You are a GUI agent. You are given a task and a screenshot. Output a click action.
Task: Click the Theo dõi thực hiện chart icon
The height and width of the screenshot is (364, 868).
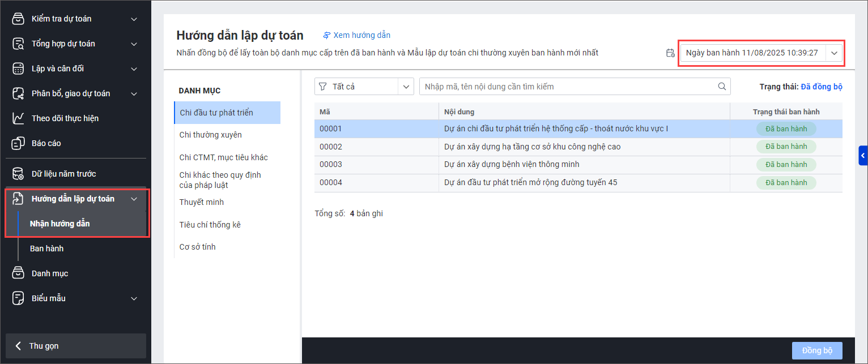click(x=18, y=118)
